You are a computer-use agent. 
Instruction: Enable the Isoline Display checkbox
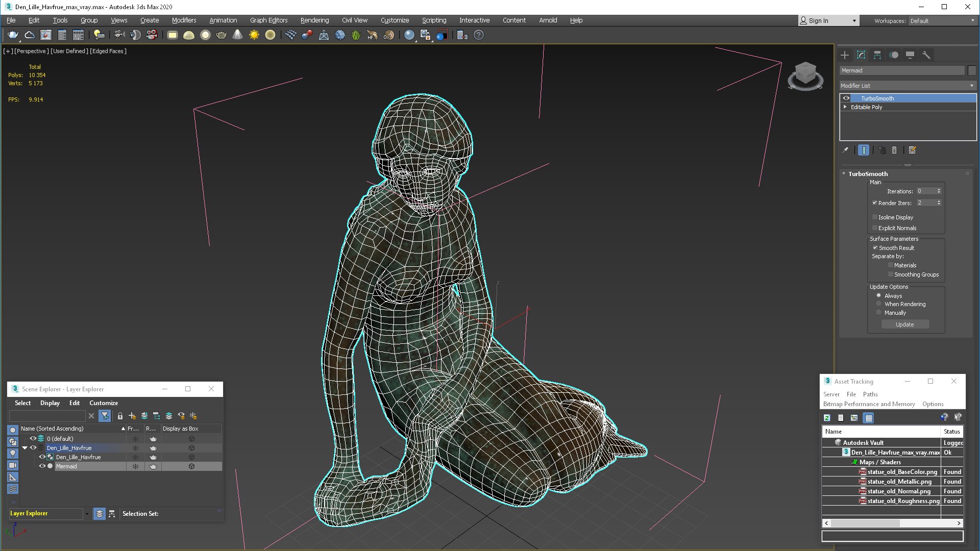(875, 217)
